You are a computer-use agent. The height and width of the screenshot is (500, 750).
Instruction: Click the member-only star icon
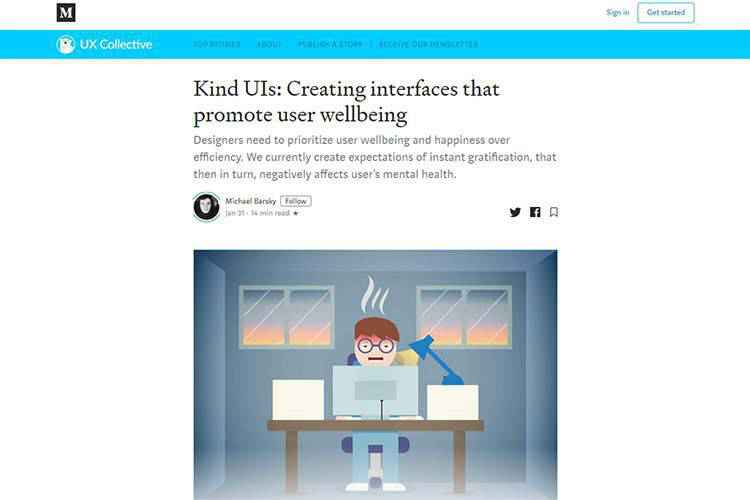click(296, 213)
